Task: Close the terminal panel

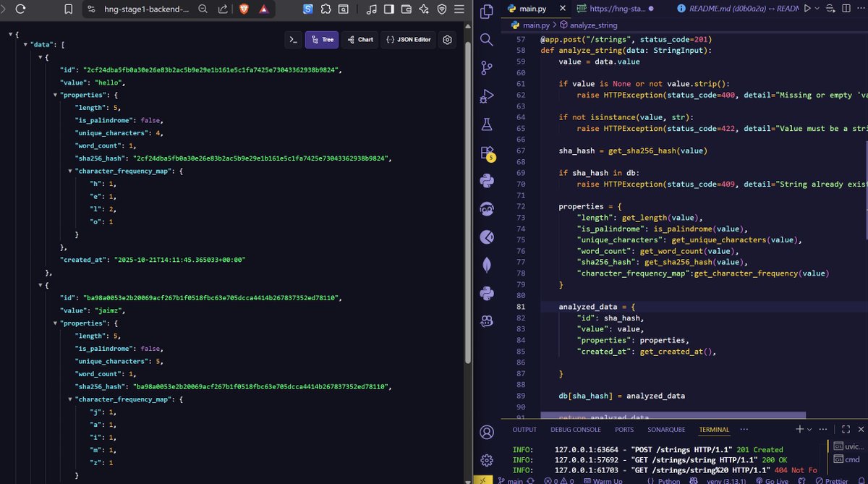Action: coord(860,429)
